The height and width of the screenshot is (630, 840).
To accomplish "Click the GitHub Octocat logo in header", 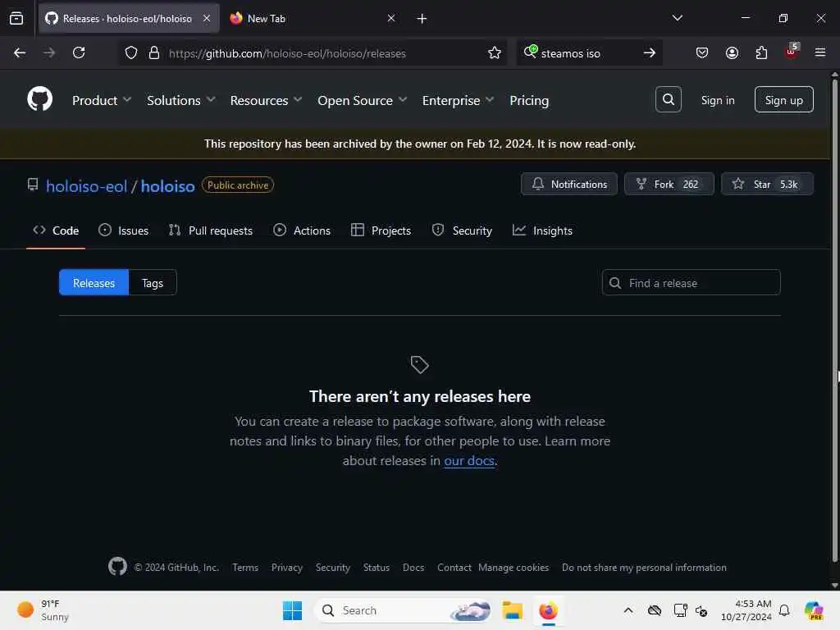I will click(x=39, y=99).
